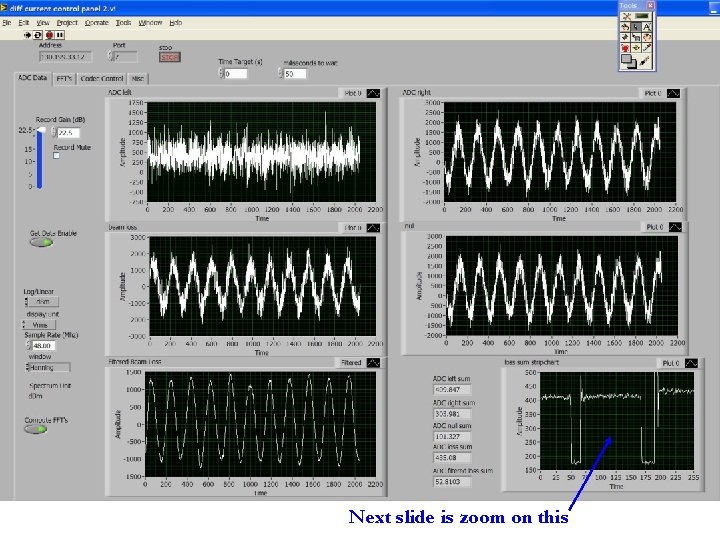Open the Tools menu
The height and width of the screenshot is (540, 720).
click(x=123, y=22)
